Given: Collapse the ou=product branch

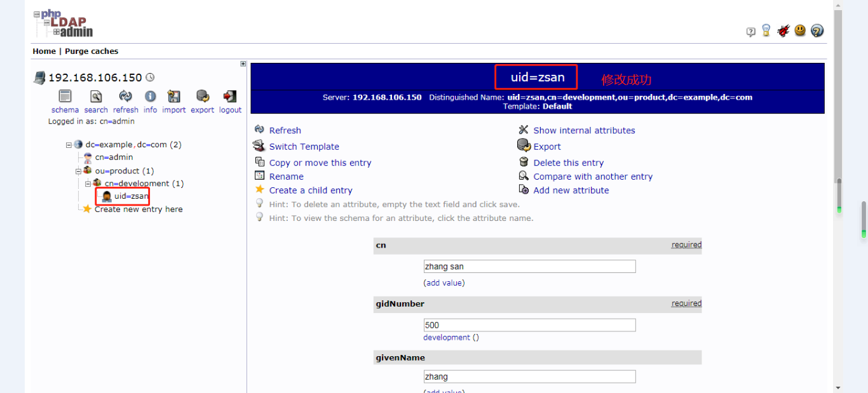Looking at the screenshot, I should point(77,170).
